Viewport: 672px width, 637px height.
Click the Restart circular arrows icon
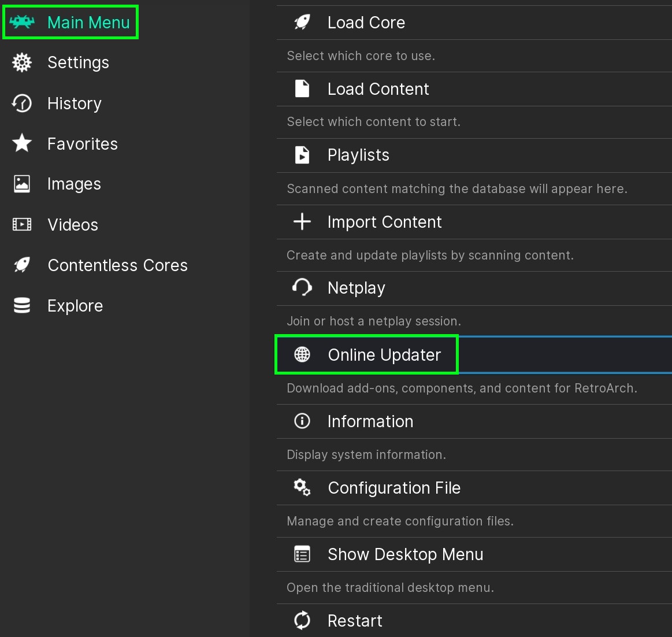click(302, 620)
